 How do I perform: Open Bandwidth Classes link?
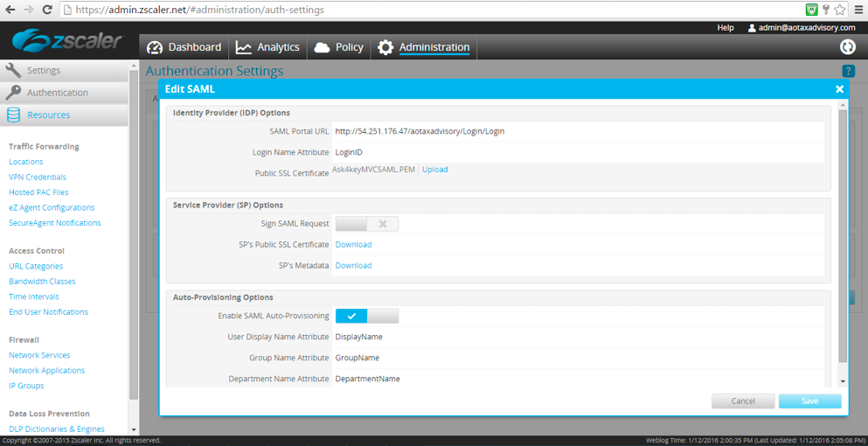point(42,282)
